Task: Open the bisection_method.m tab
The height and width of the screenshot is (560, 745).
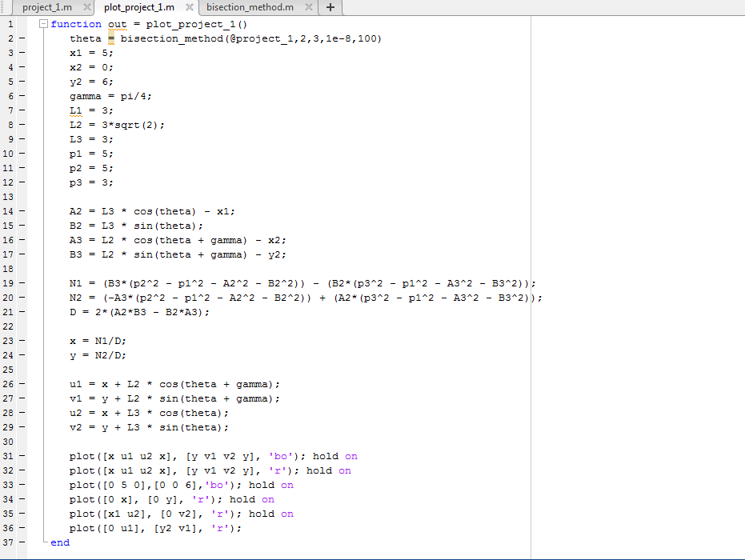Action: (249, 7)
